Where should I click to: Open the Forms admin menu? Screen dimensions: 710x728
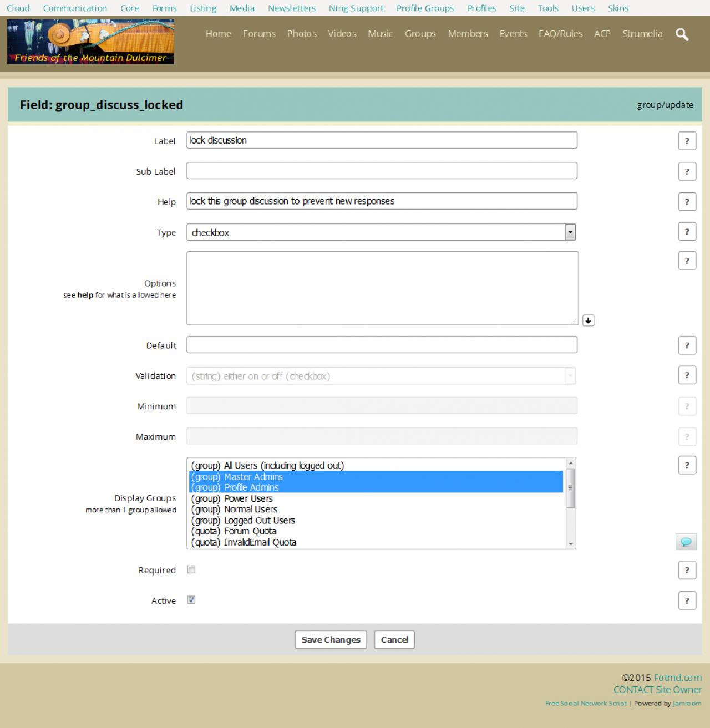(165, 8)
